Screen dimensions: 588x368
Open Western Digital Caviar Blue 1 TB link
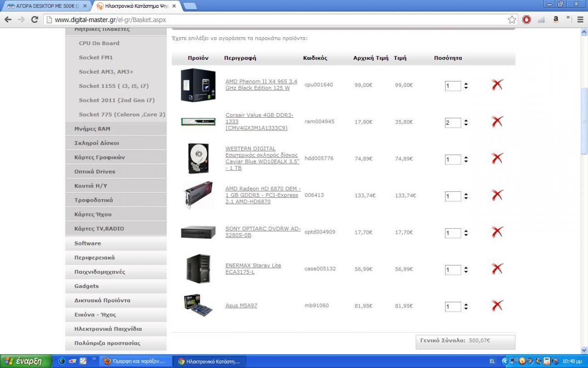pyautogui.click(x=262, y=158)
